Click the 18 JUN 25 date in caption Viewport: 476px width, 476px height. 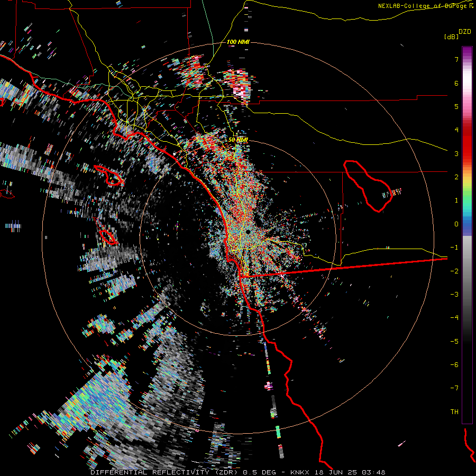click(335, 472)
